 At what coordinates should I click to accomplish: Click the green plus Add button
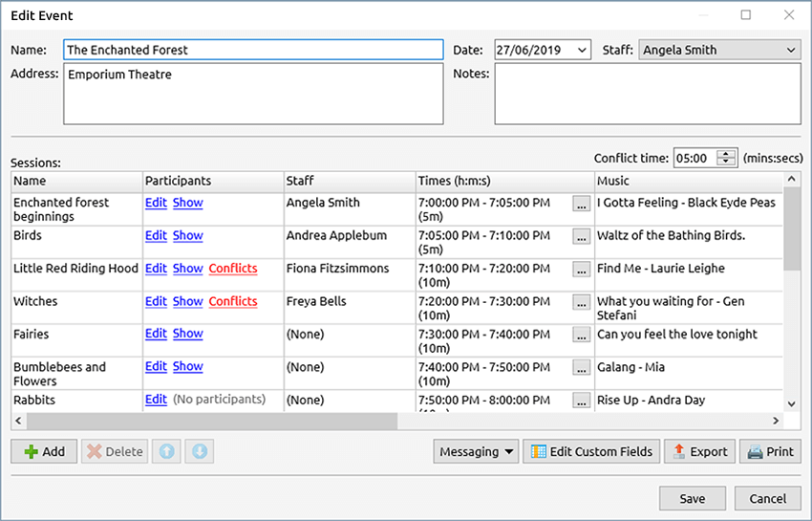click(44, 451)
